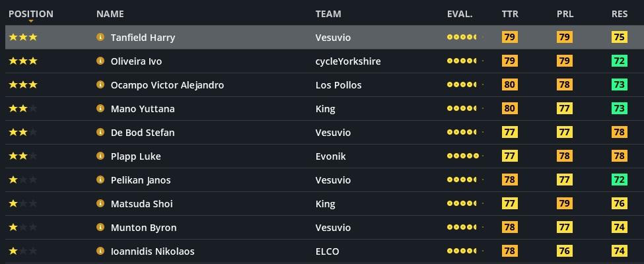Open info icon for Oliveira Ivo
644x264 pixels.
coord(100,61)
